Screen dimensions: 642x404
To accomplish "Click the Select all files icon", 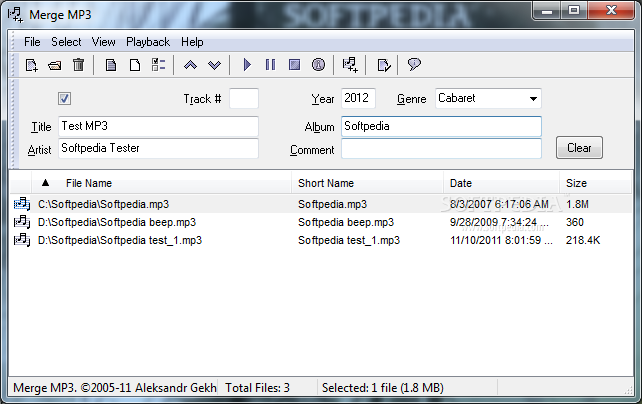I will tap(111, 65).
